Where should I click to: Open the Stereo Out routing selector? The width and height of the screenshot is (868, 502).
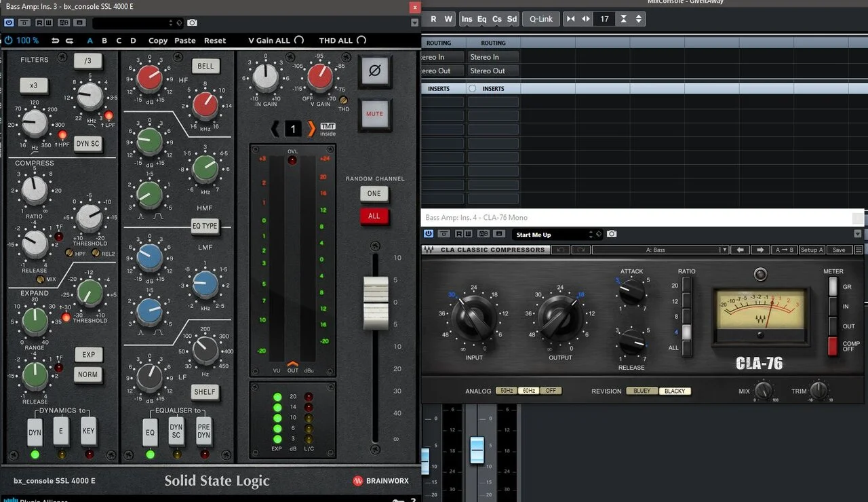pyautogui.click(x=493, y=71)
